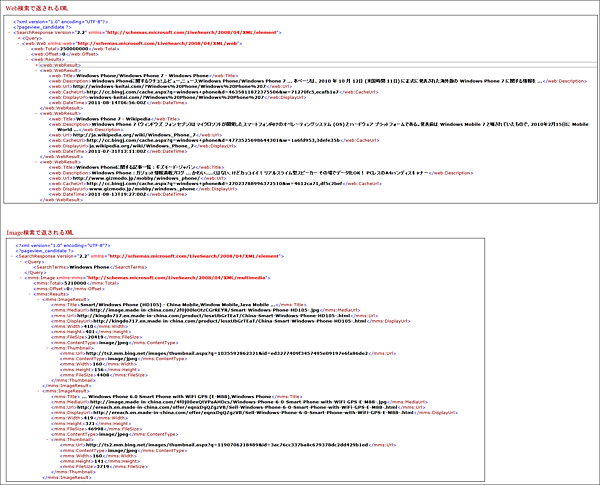600x485 pixels.
Task: Click the 'Web検索で返されるXML' heading
Action: (x=38, y=6)
